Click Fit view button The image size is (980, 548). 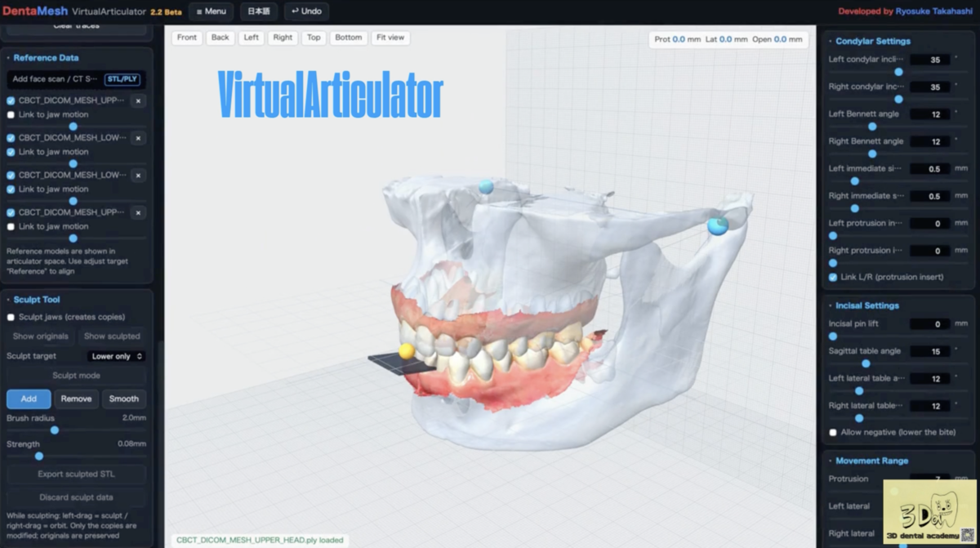click(x=390, y=38)
